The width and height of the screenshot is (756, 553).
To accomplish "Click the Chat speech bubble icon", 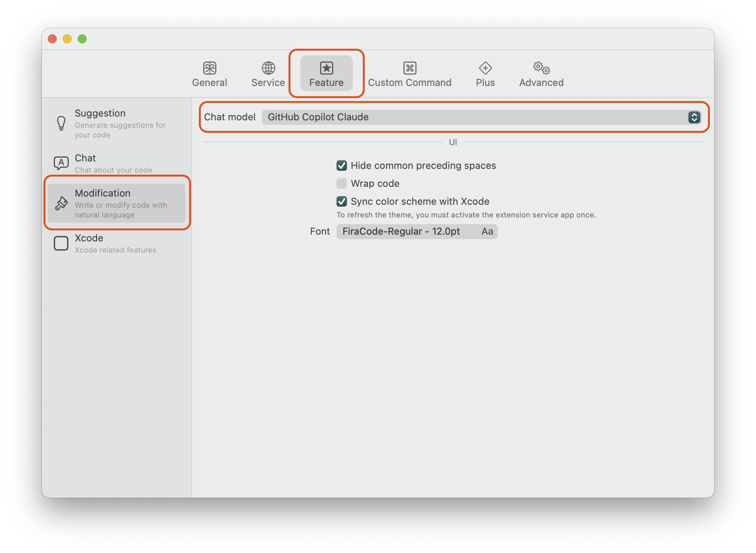I will (61, 163).
